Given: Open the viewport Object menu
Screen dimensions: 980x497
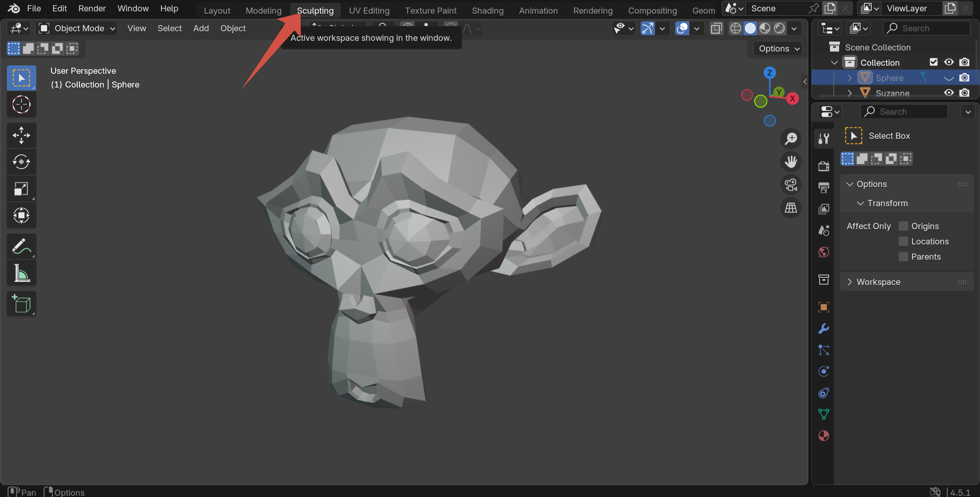Looking at the screenshot, I should coord(233,28).
